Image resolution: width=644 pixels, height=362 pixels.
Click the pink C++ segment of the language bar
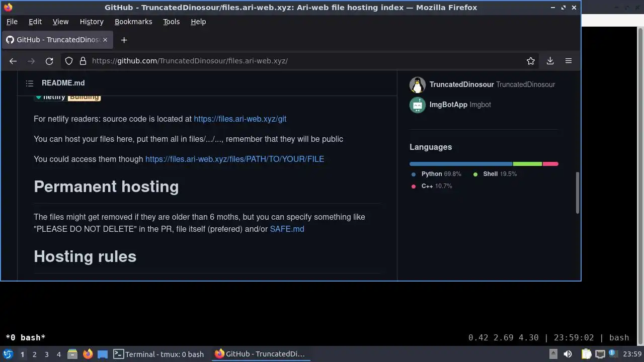click(550, 164)
